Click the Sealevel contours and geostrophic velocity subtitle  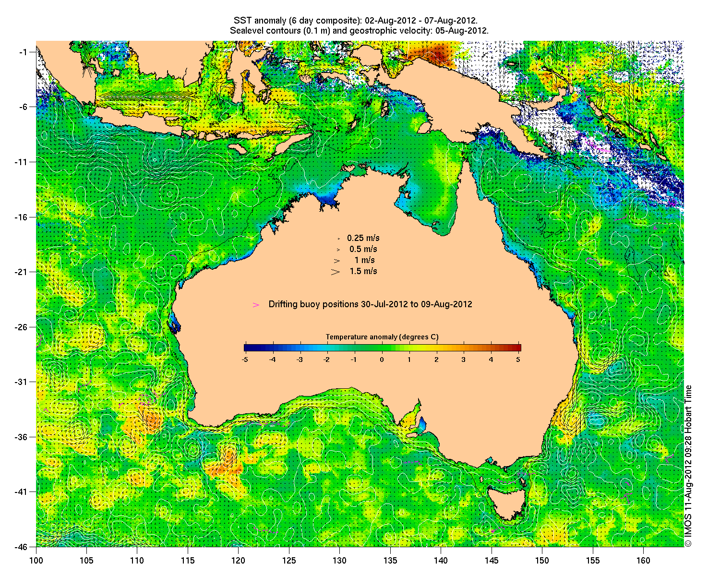(359, 31)
